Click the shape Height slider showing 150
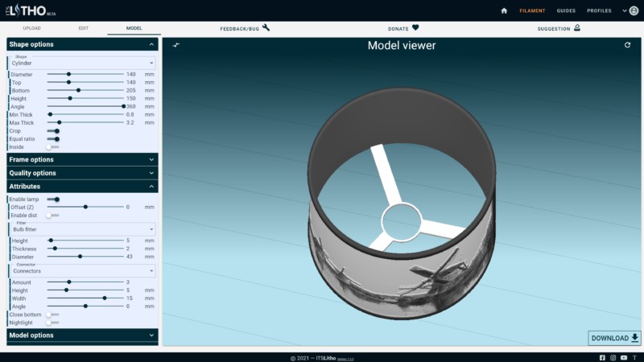The image size is (644, 362). (85, 98)
